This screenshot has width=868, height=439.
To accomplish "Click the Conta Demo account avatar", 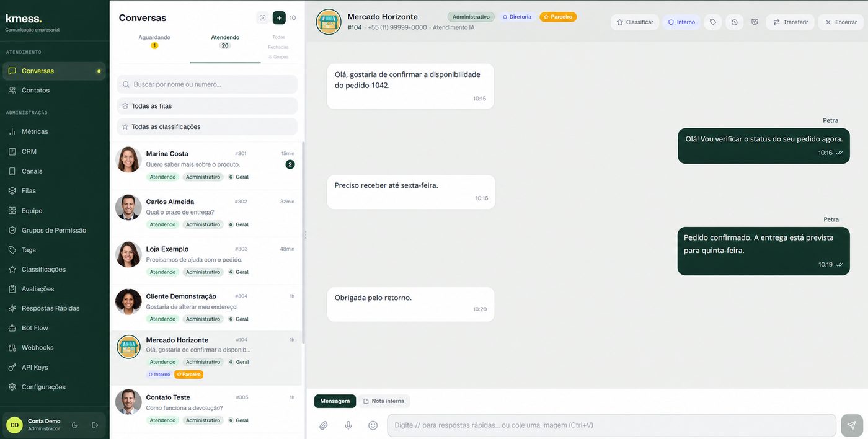I will pos(14,425).
